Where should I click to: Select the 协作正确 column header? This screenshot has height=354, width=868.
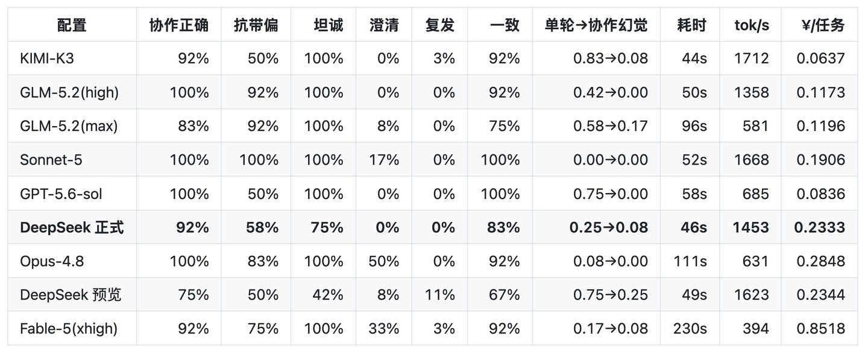click(179, 25)
